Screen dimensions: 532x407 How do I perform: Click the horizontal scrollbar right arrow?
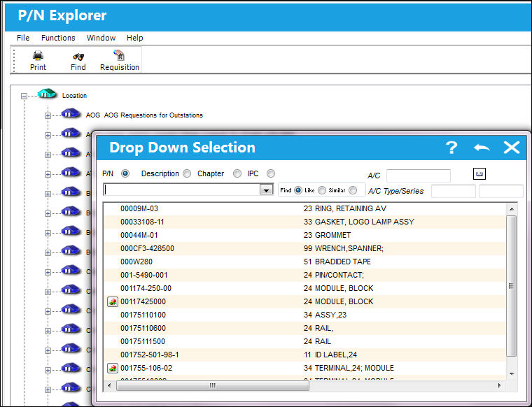point(499,385)
